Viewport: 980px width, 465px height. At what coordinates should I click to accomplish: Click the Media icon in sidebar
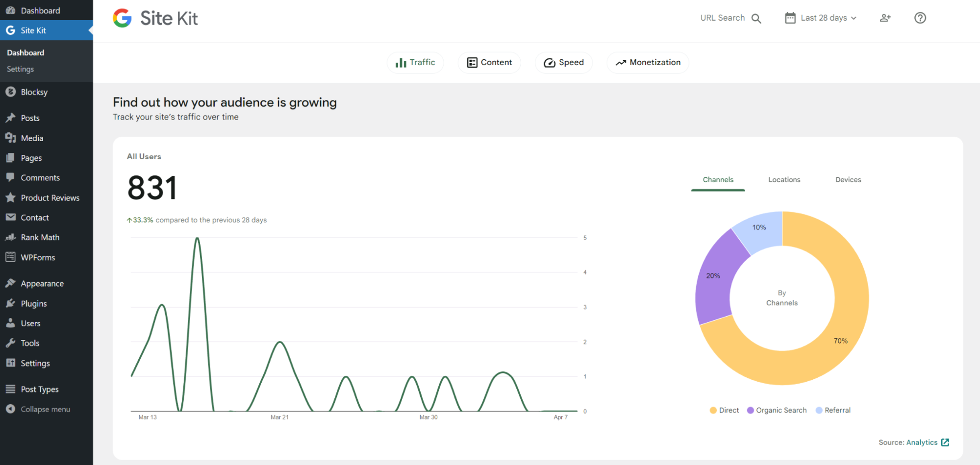click(10, 138)
